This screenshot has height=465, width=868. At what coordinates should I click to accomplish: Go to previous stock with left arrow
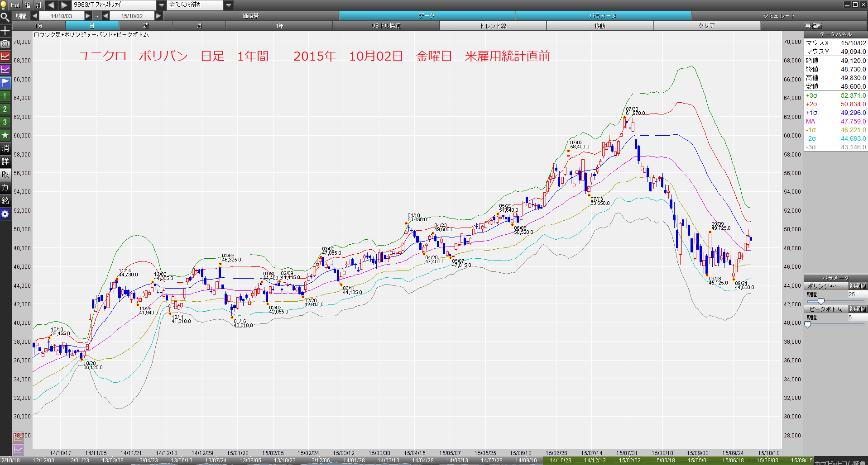coord(51,5)
